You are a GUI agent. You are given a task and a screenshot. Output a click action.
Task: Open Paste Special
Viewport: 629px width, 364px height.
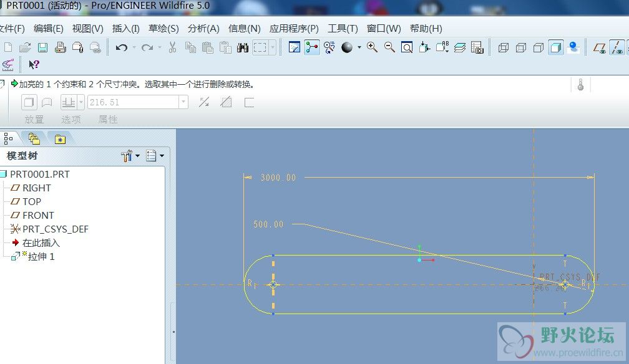(225, 47)
